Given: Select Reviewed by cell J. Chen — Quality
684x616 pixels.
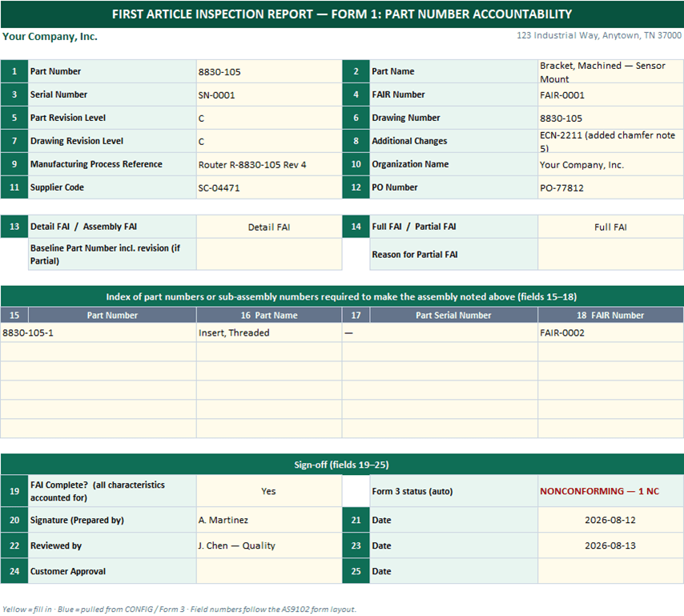Looking at the screenshot, I should pyautogui.click(x=269, y=546).
